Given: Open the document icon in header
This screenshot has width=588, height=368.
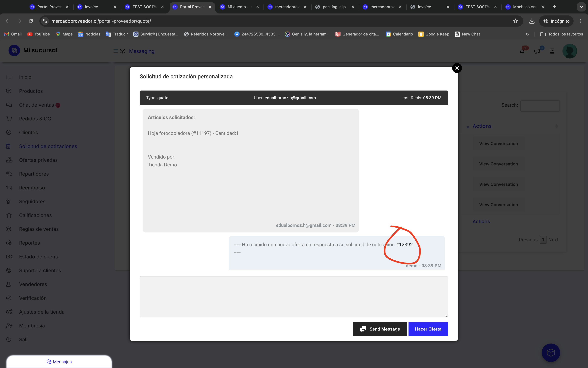Looking at the screenshot, I should [x=552, y=51].
